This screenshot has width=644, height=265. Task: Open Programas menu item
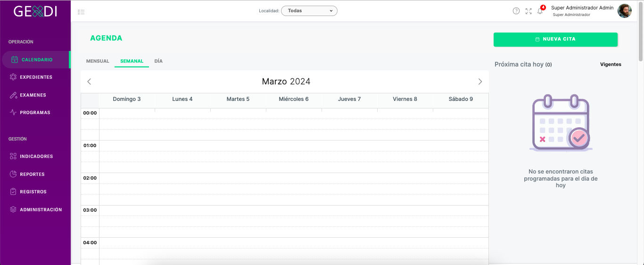35,113
